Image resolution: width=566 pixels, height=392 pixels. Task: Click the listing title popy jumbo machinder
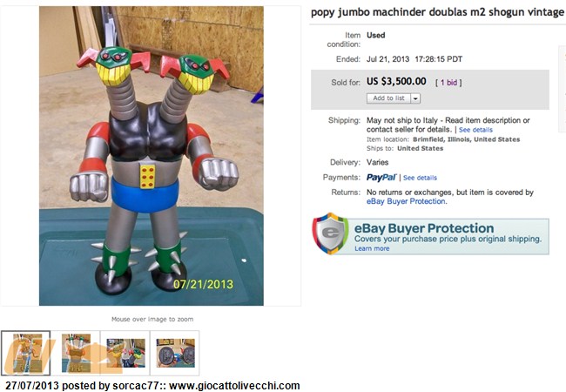[437, 12]
